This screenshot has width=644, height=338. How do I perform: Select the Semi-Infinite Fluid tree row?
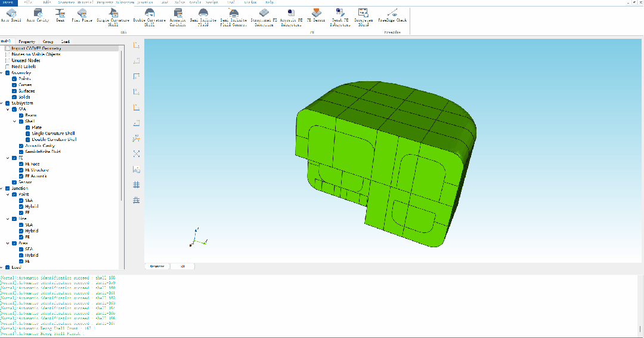pos(43,152)
